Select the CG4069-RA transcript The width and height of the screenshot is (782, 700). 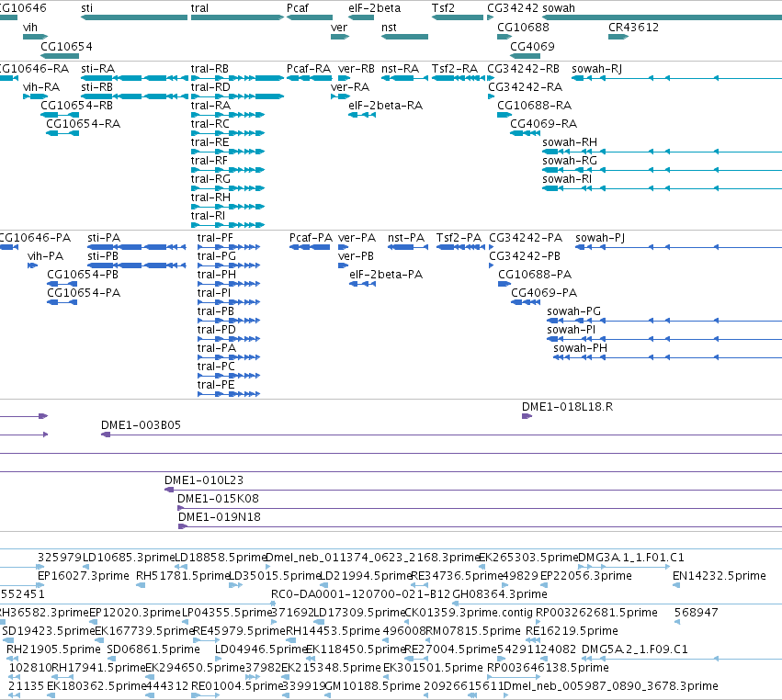[525, 133]
